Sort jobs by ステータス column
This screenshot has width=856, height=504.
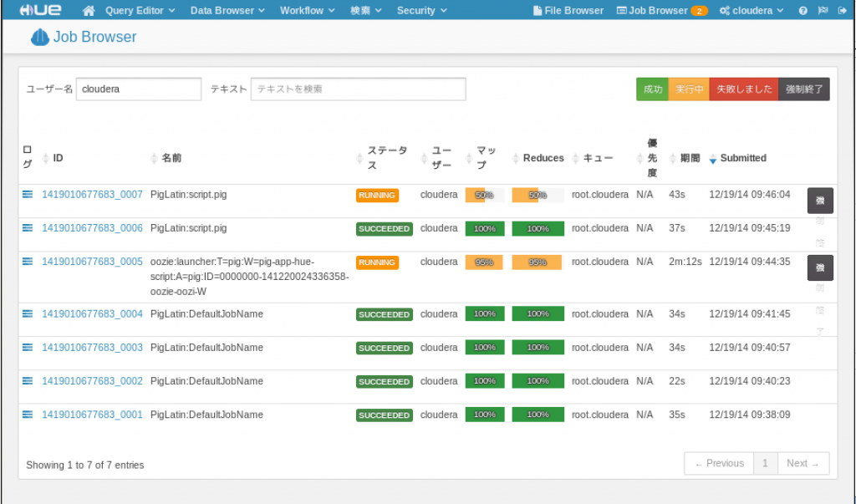coord(387,158)
